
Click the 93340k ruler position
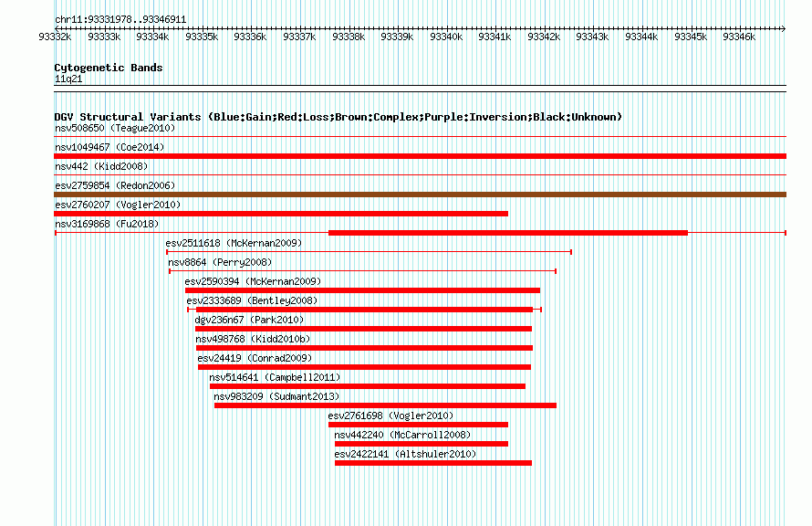pos(446,37)
